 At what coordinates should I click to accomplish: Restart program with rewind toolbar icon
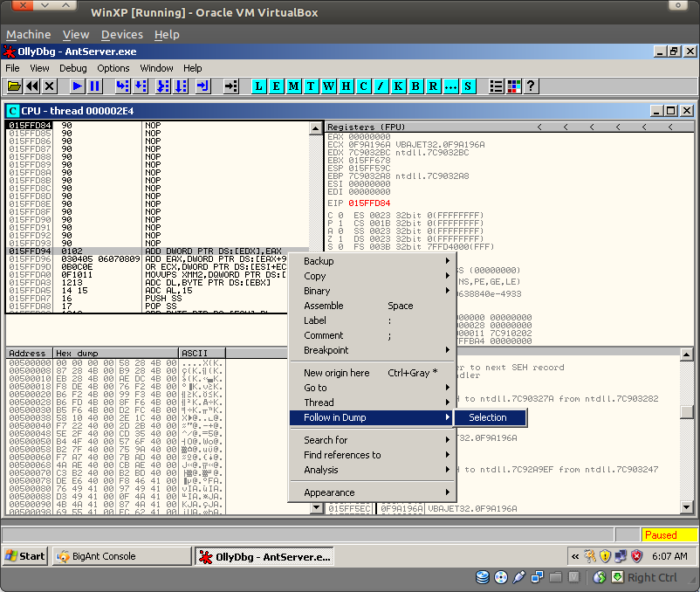pyautogui.click(x=32, y=86)
